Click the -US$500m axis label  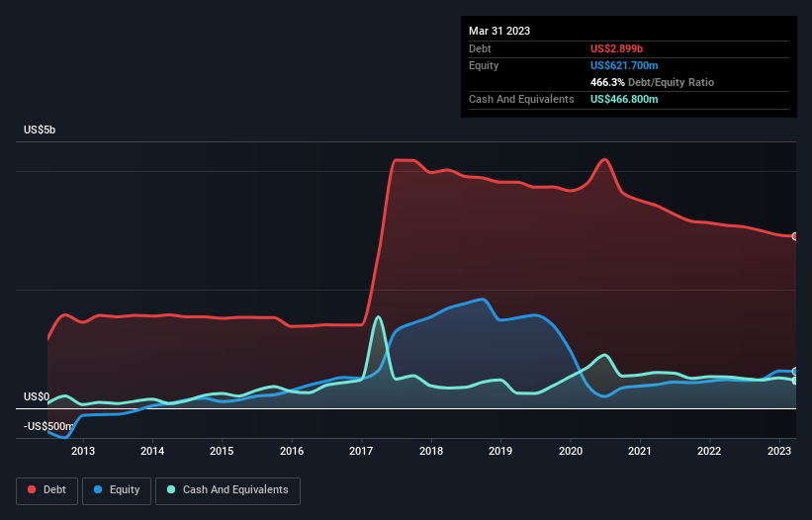click(x=48, y=426)
